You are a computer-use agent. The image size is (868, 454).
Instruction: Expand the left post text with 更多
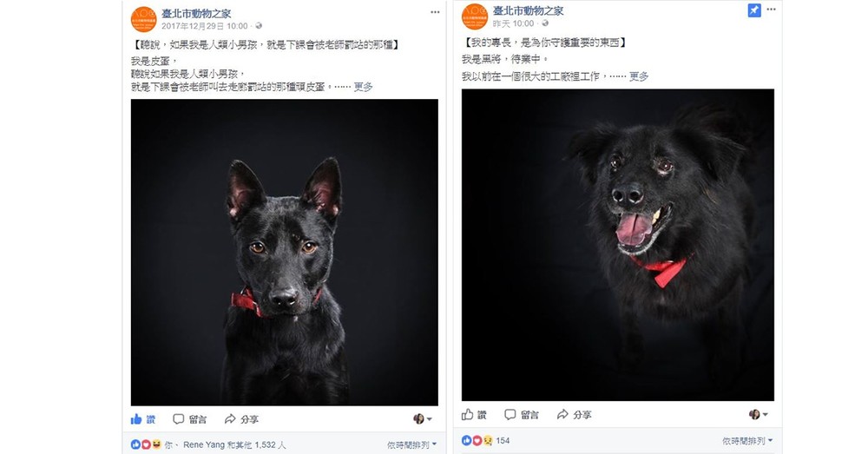[x=363, y=86]
